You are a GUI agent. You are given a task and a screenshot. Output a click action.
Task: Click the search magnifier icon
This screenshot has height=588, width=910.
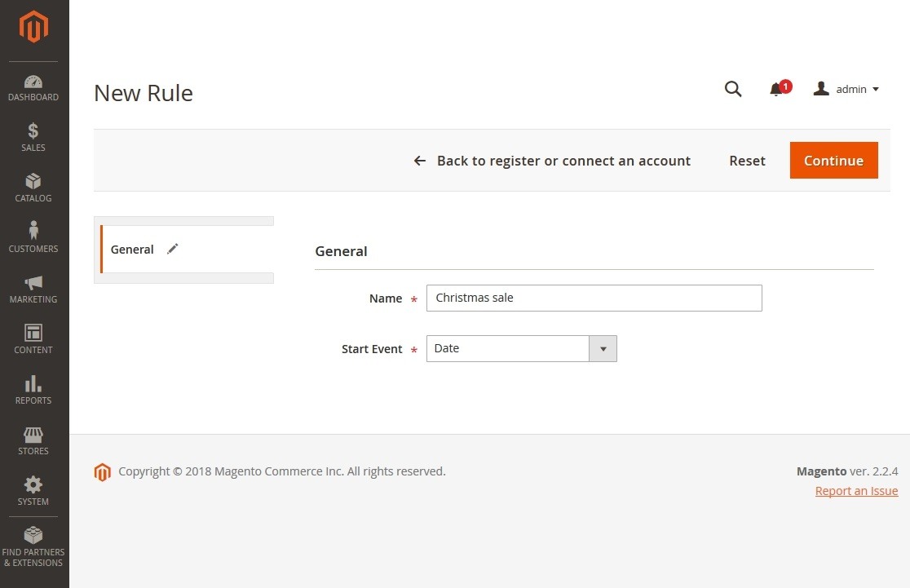[x=733, y=89]
